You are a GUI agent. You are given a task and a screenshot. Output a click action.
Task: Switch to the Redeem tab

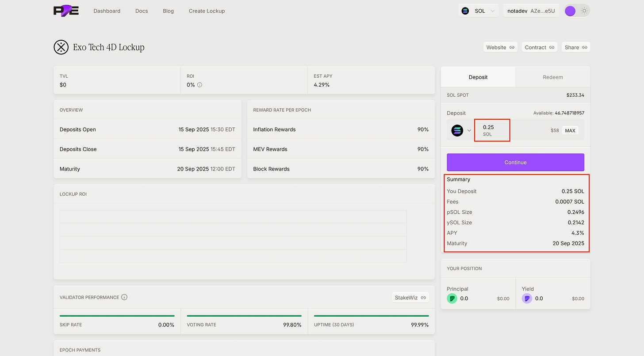pyautogui.click(x=553, y=77)
